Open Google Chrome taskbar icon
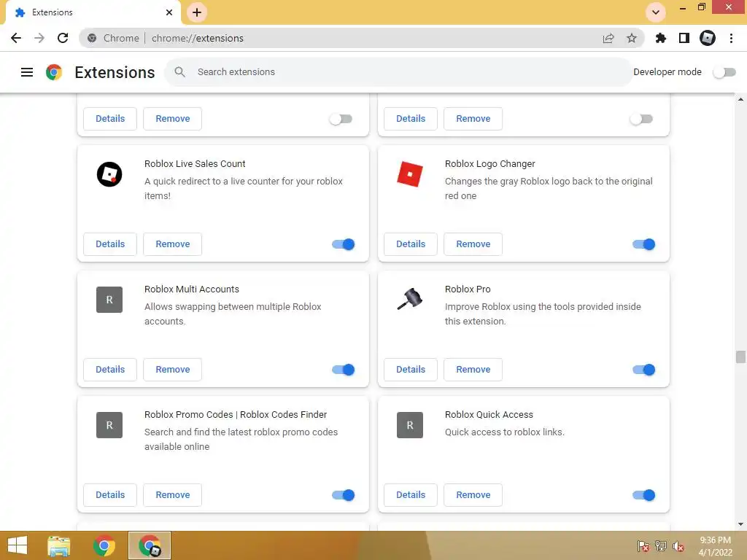 pos(104,545)
